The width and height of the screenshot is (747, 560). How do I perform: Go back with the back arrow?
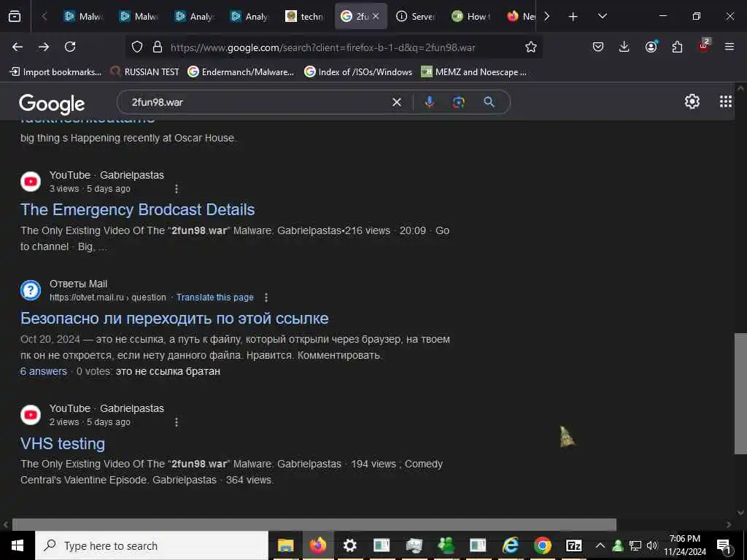18,47
